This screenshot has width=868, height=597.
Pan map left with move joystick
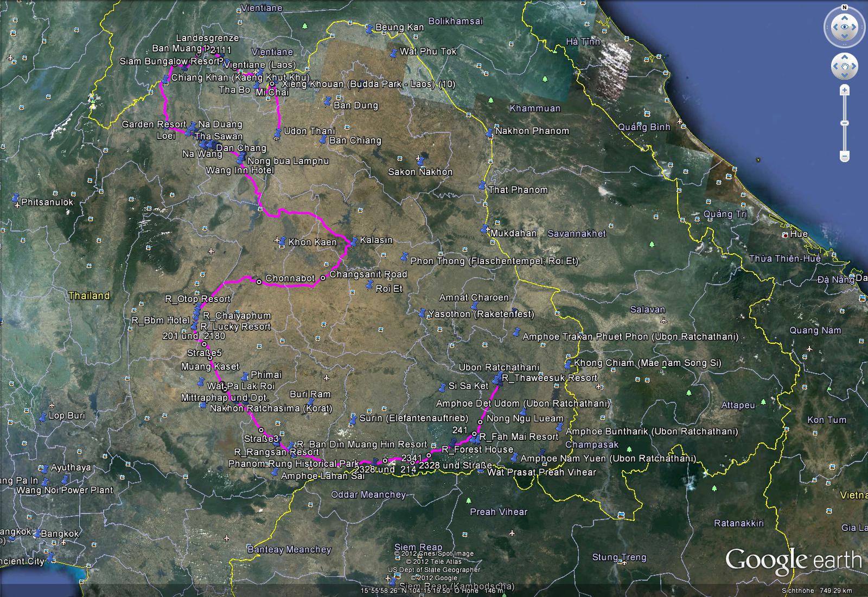[x=837, y=66]
